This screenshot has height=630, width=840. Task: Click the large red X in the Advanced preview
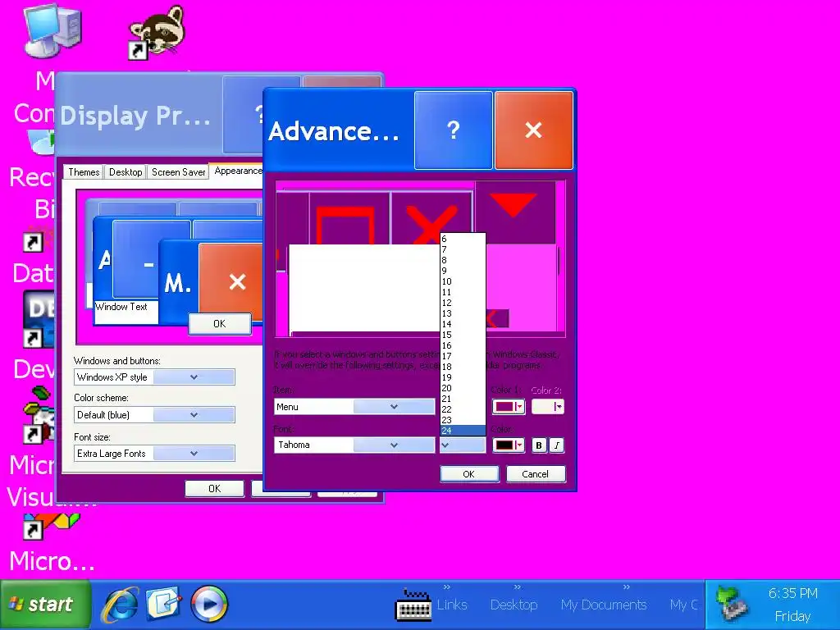click(x=431, y=225)
